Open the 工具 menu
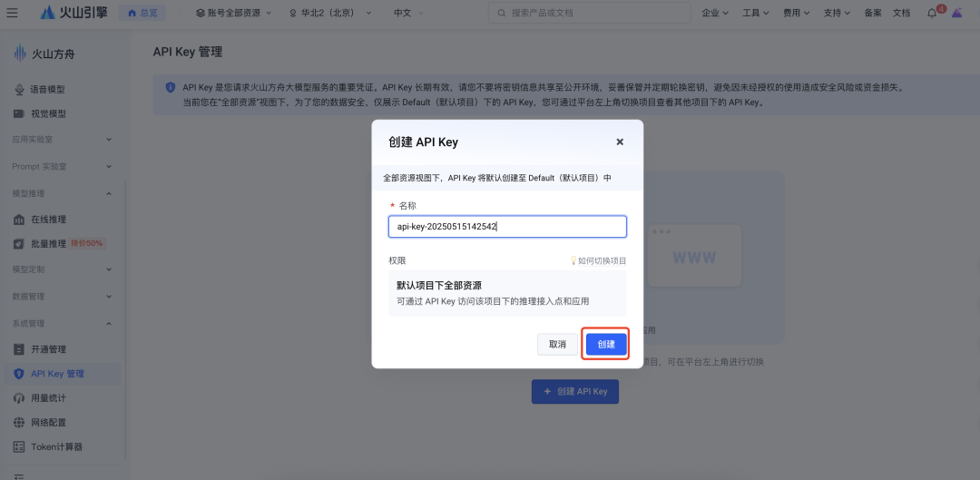Viewport: 980px width, 480px height. (756, 13)
